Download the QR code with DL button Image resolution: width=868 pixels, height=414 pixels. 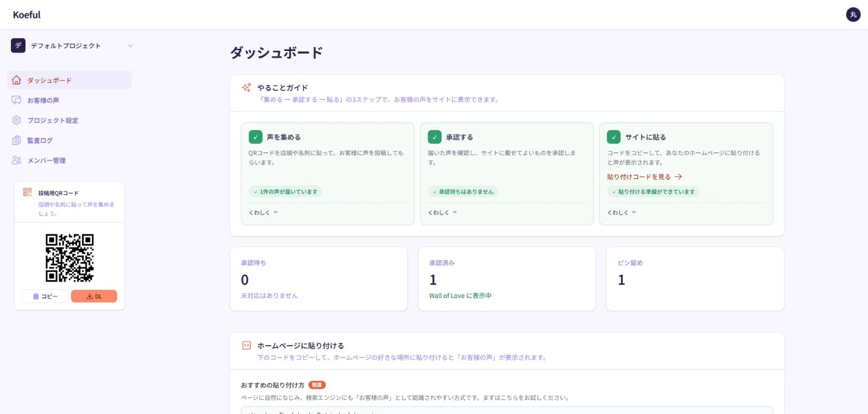tap(94, 296)
